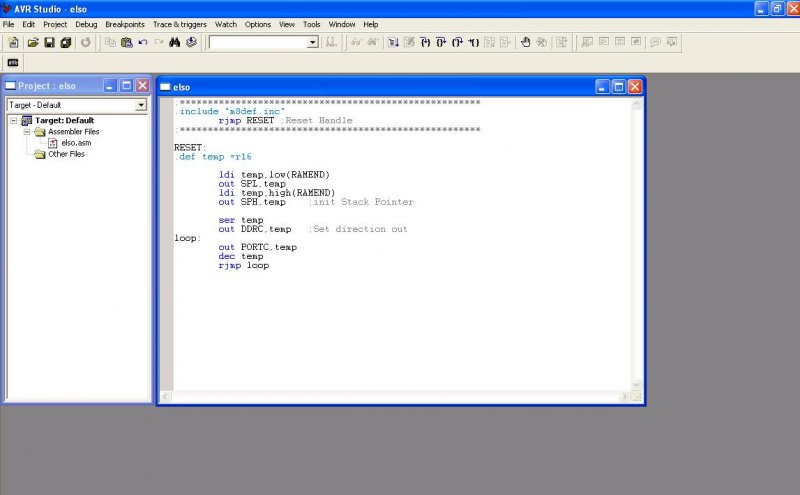
Task: Save the file with the floppy icon
Action: [49, 42]
